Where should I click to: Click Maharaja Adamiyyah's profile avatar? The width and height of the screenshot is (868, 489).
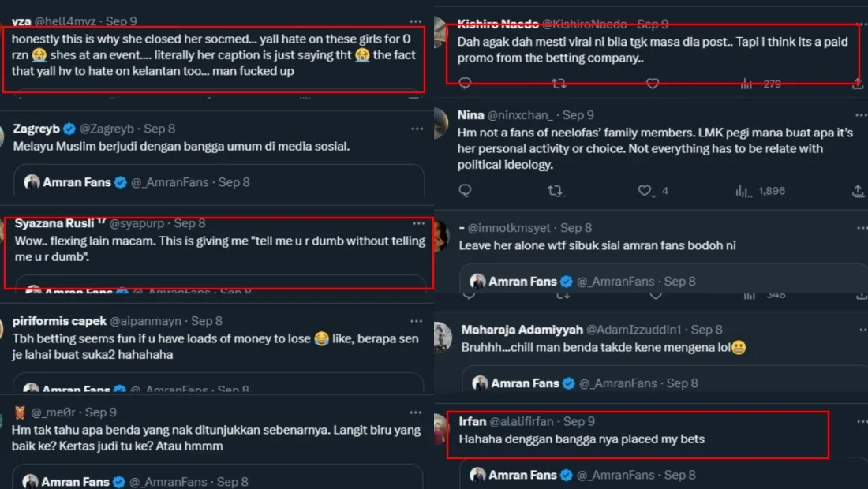(x=443, y=337)
